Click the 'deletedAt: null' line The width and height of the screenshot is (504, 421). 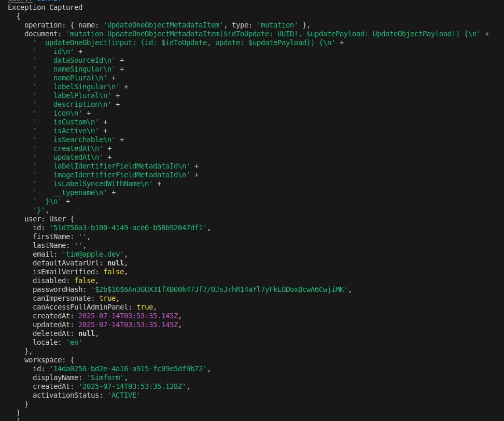pyautogui.click(x=65, y=333)
